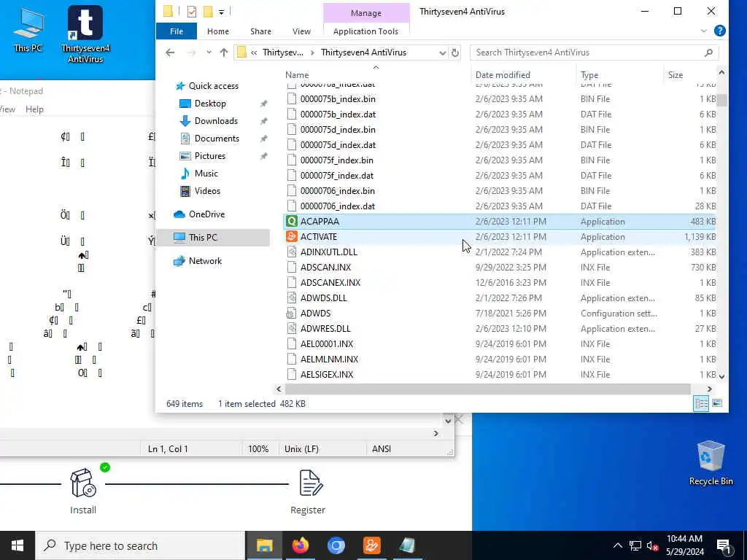Switch to the Home ribbon tab

click(x=217, y=31)
